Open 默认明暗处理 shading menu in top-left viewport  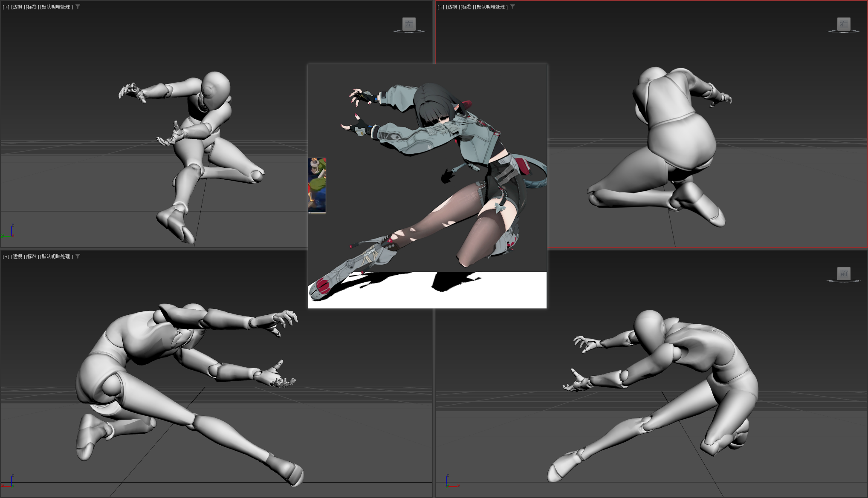point(56,7)
